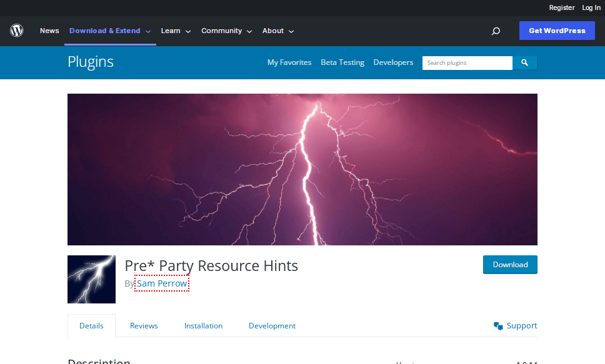
Task: Open the About menu
Action: pos(272,31)
